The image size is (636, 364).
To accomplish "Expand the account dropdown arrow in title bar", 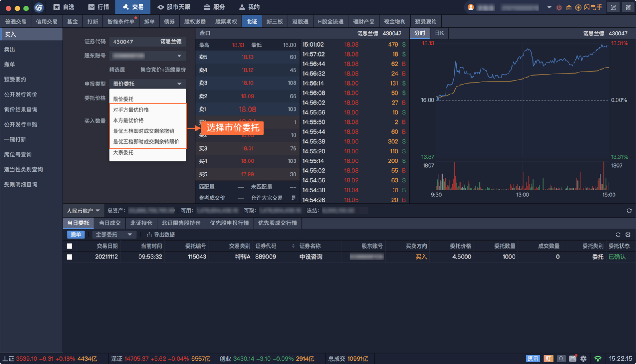I will 549,8.
